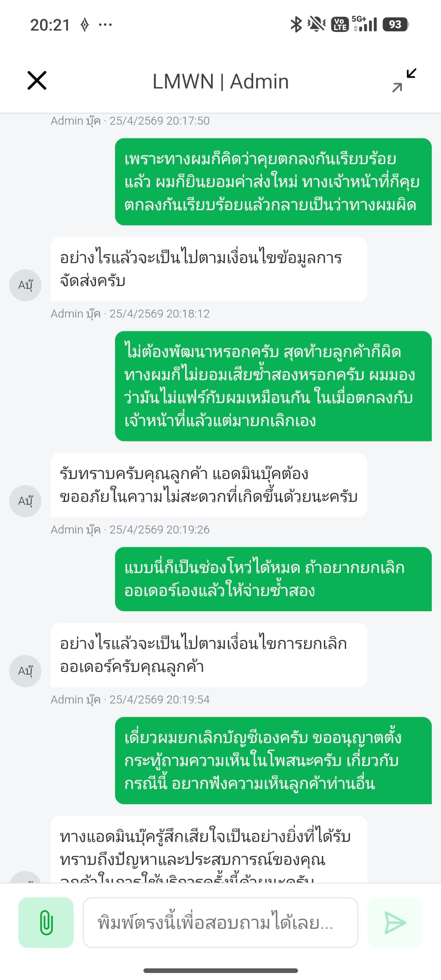This screenshot has height=980, width=441.
Task: Tap the muted notification bell icon
Action: 317,25
